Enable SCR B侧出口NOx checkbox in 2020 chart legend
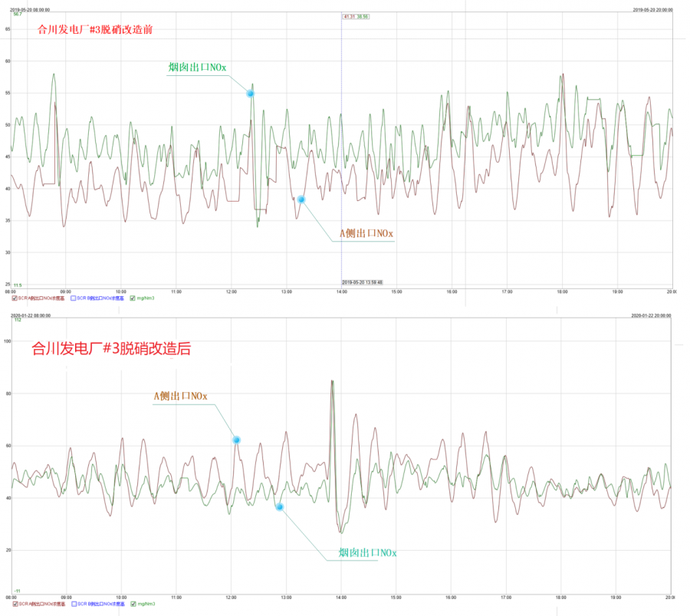690x616 pixels. pos(74,604)
